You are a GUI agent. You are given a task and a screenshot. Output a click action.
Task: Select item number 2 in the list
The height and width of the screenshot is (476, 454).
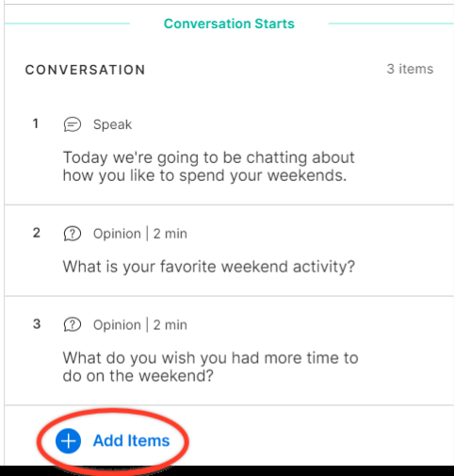37,233
